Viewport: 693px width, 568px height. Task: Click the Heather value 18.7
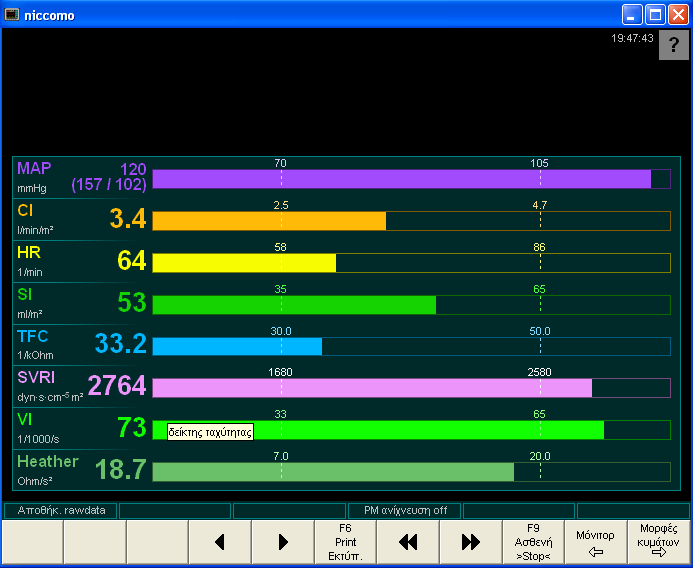click(x=121, y=469)
